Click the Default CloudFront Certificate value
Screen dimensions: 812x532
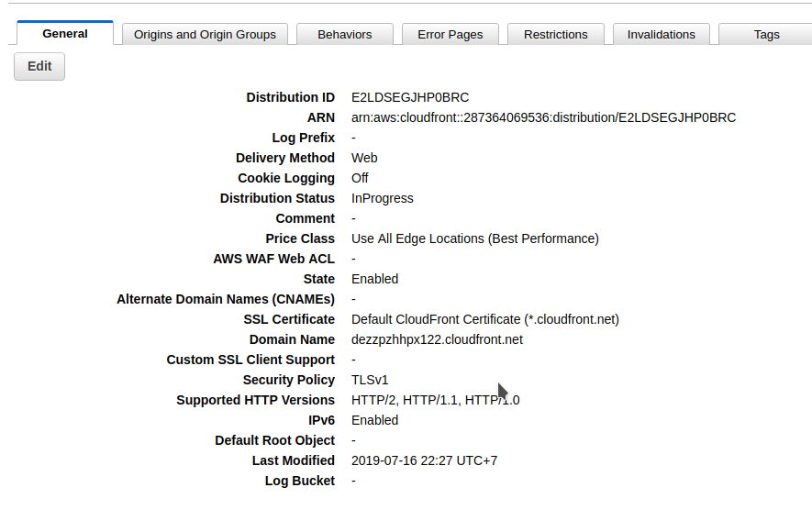pyautogui.click(x=484, y=319)
